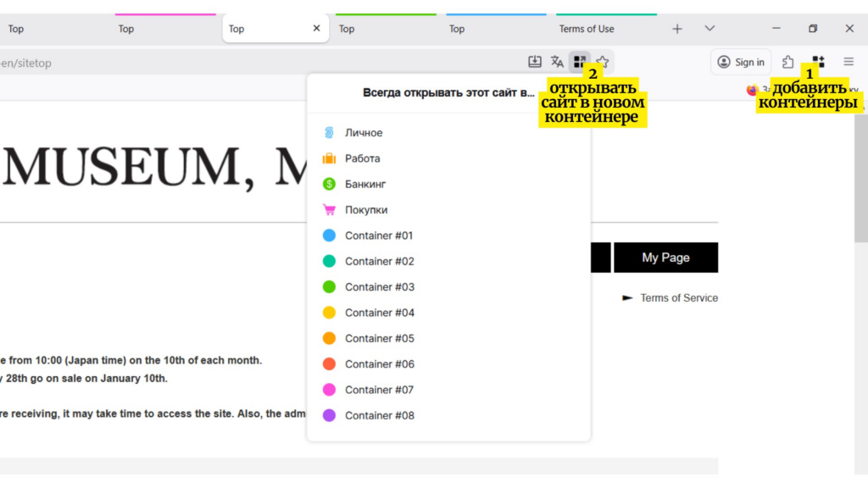The image size is (868, 488).
Task: Bookmark this page with the star icon
Action: [603, 62]
